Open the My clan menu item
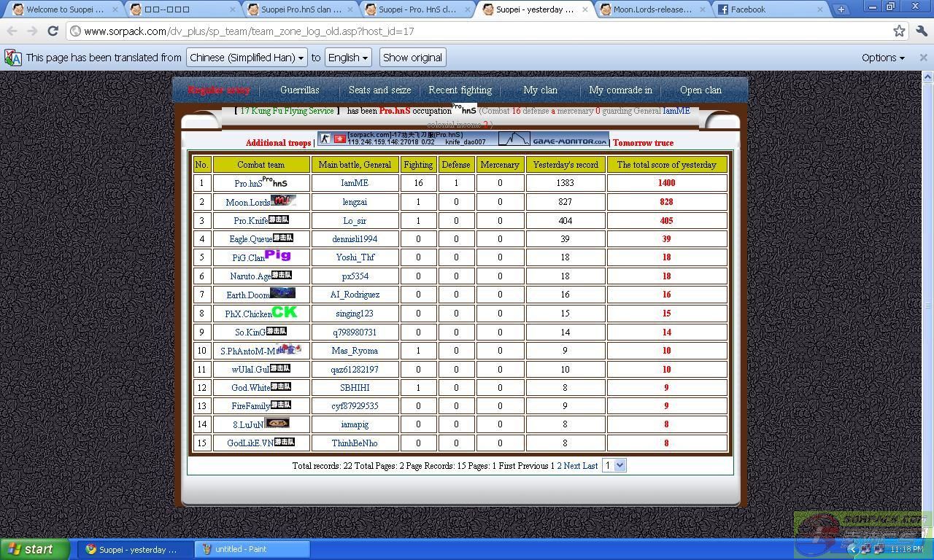This screenshot has height=560, width=934. click(540, 90)
